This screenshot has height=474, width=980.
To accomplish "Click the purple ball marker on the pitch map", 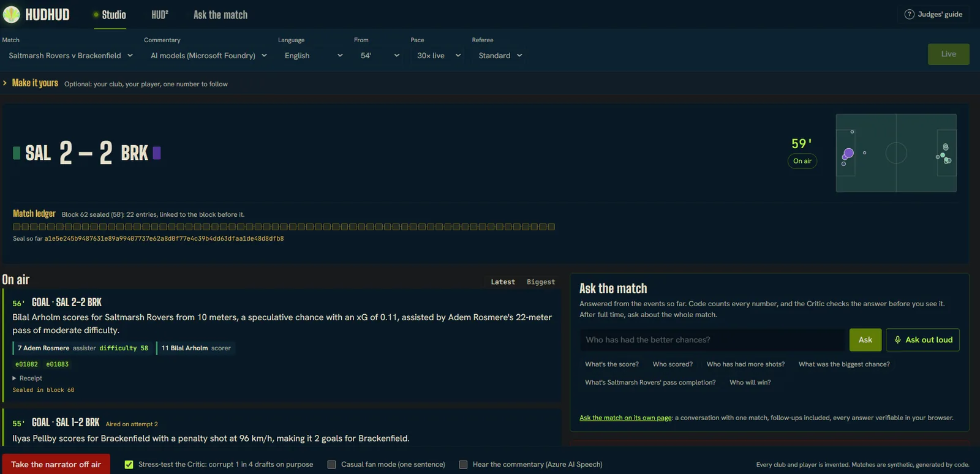I will [x=848, y=153].
